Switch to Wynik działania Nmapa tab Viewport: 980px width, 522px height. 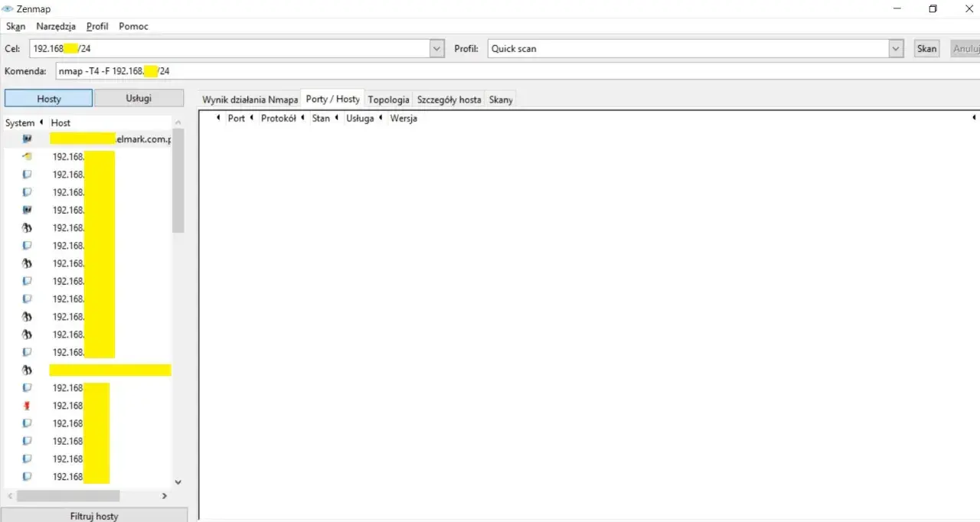click(250, 100)
